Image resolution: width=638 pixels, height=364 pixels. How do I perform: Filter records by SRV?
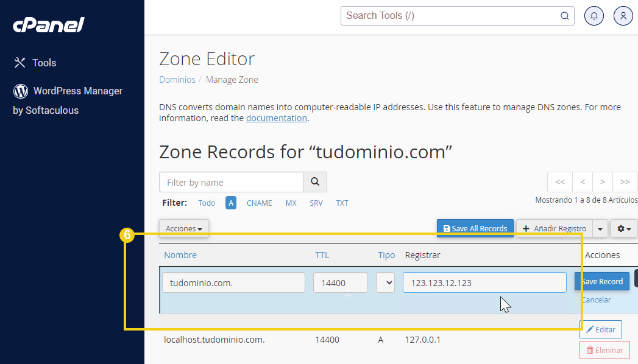tap(316, 203)
